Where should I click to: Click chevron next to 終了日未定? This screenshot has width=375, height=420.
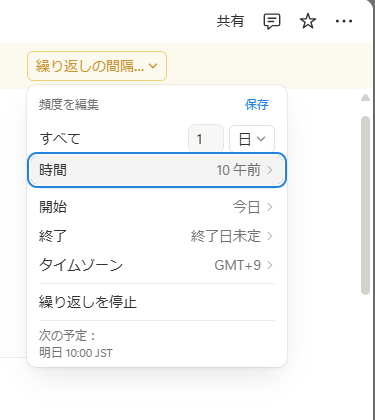click(270, 236)
